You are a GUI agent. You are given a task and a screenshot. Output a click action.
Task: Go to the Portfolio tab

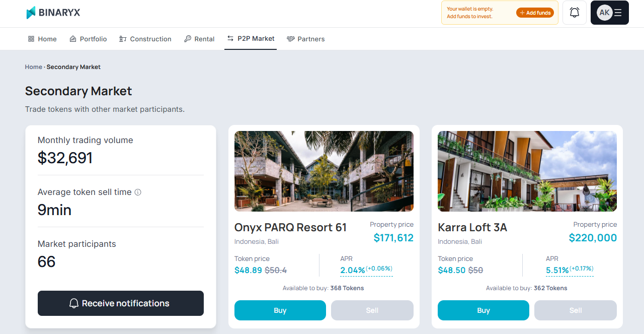[x=88, y=39]
